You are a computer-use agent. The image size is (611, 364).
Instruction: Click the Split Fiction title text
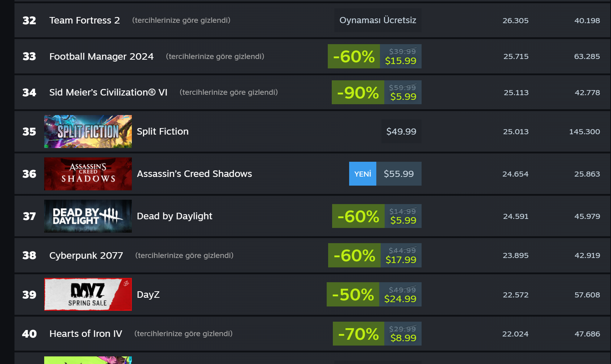163,131
